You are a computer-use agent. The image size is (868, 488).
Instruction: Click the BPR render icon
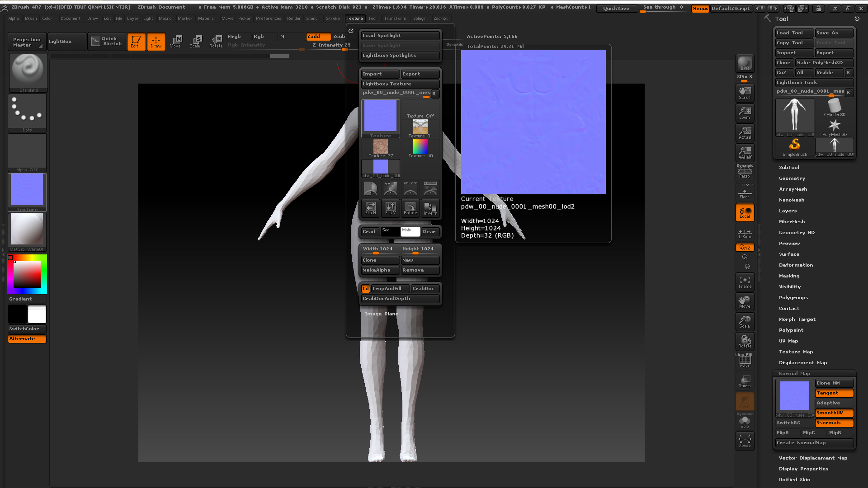(745, 63)
